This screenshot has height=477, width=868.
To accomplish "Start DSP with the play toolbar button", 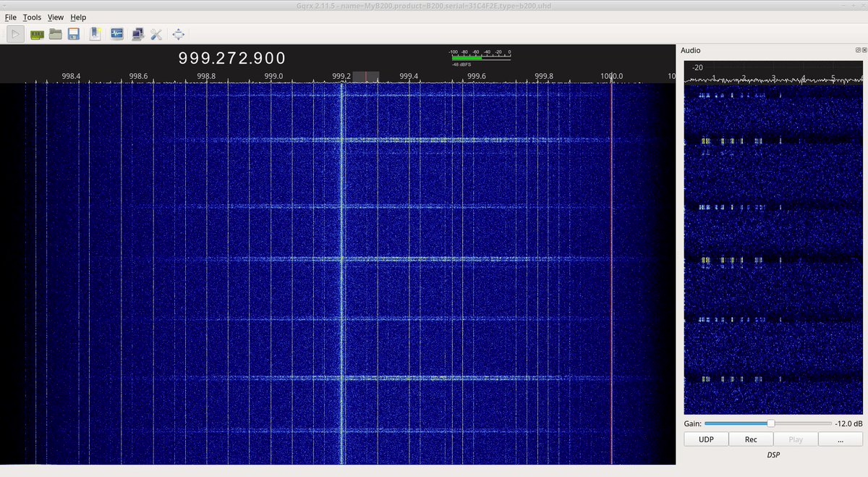I will 15,34.
